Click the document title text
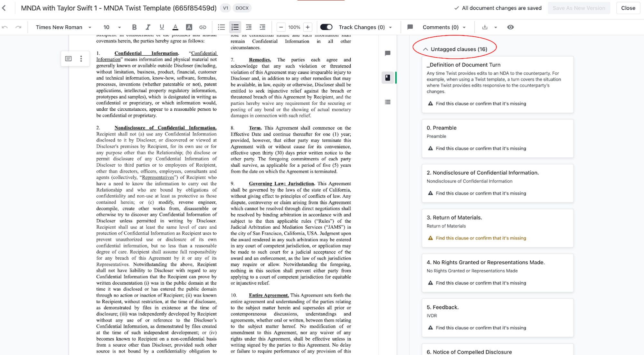Image resolution: width=644 pixels, height=355 pixels. click(x=119, y=8)
